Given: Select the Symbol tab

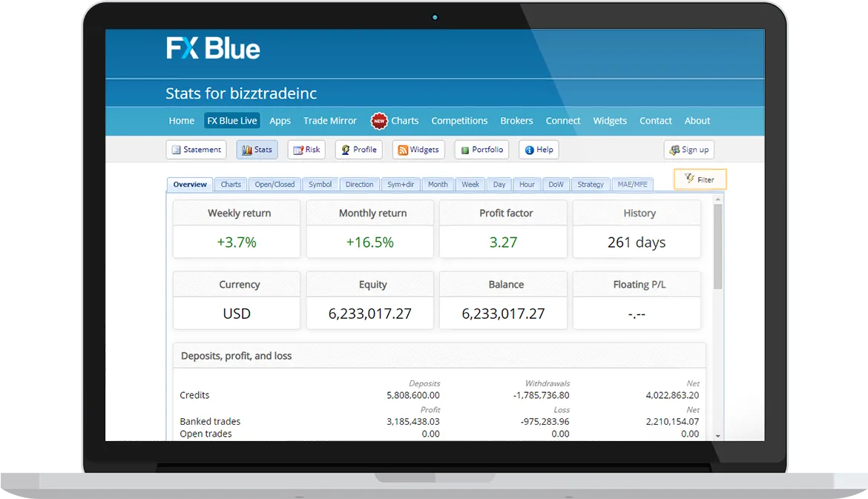Looking at the screenshot, I should point(320,184).
